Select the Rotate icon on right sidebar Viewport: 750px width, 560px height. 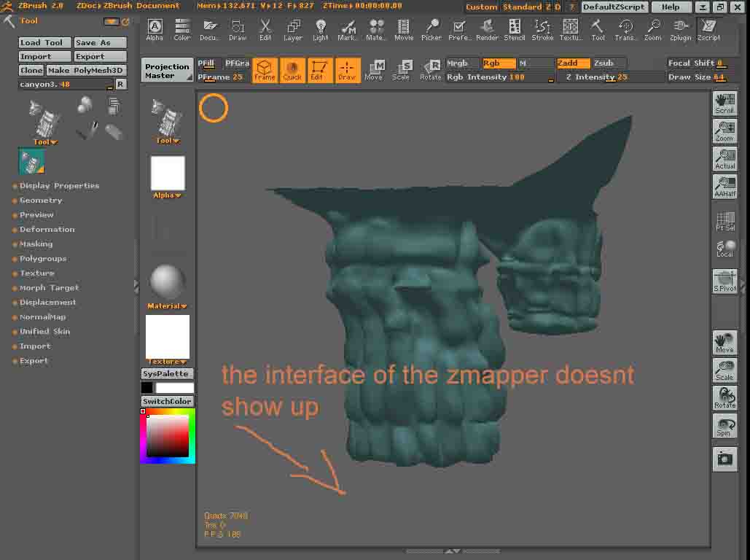tap(724, 397)
